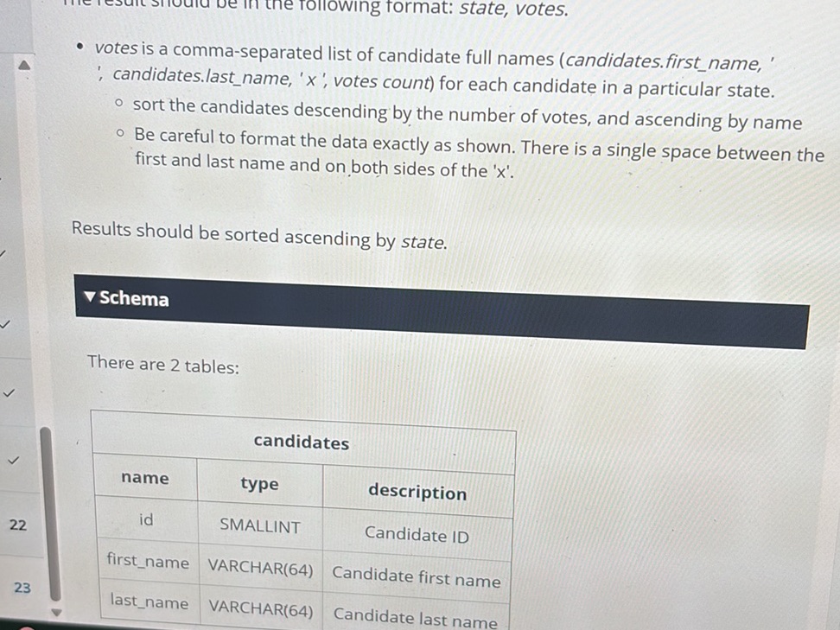
Task: Select question 23 in the sidebar
Action: (22, 588)
